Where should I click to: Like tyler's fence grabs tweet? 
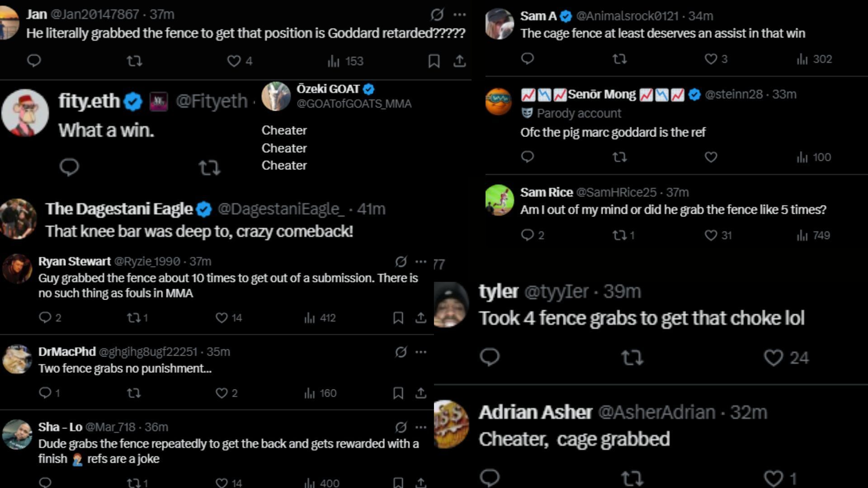pos(774,357)
